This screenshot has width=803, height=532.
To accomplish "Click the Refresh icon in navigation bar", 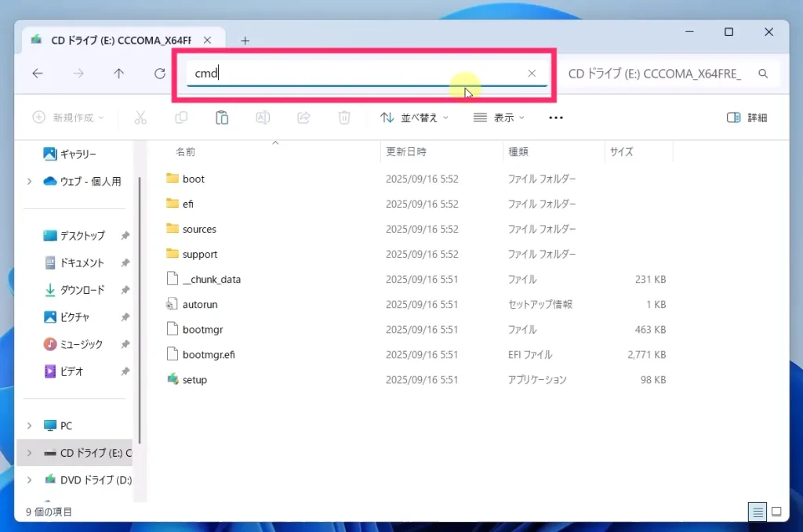I will [160, 74].
